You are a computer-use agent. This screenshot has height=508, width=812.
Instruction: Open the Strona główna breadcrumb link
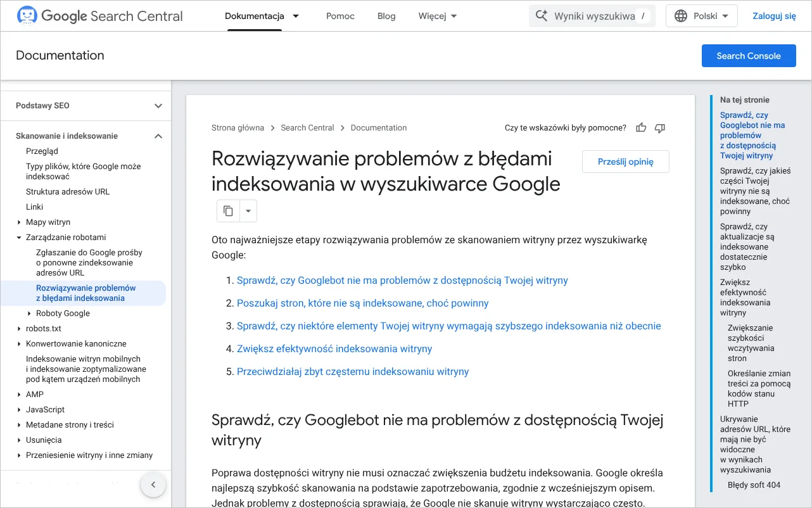point(238,128)
